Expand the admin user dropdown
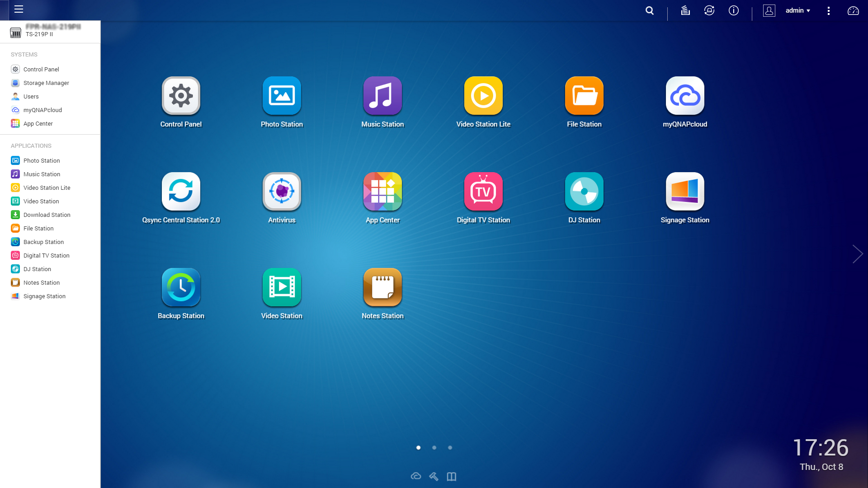868x488 pixels. [798, 10]
